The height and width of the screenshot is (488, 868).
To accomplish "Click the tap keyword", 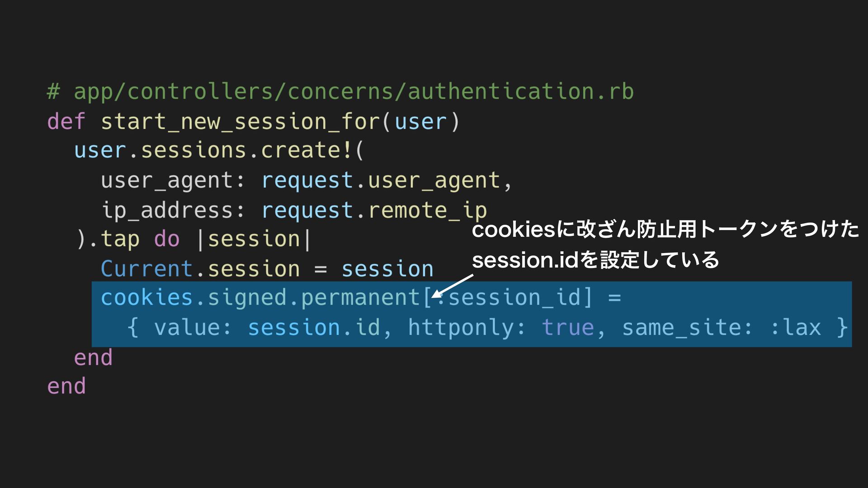I will 120,239.
